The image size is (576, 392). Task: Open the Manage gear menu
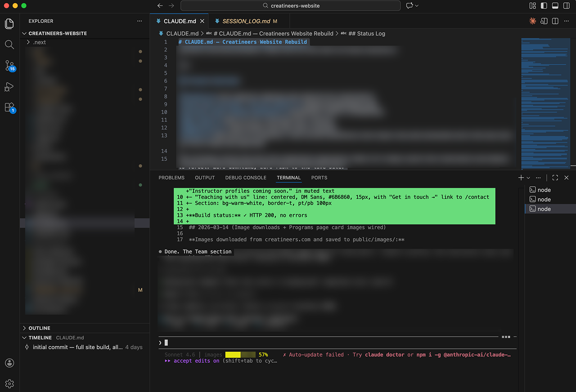click(9, 384)
